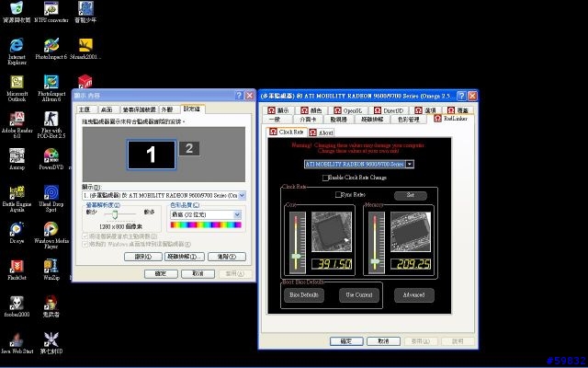
Task: Switch to the 外觀 tab in Display Properties
Action: [x=167, y=109]
